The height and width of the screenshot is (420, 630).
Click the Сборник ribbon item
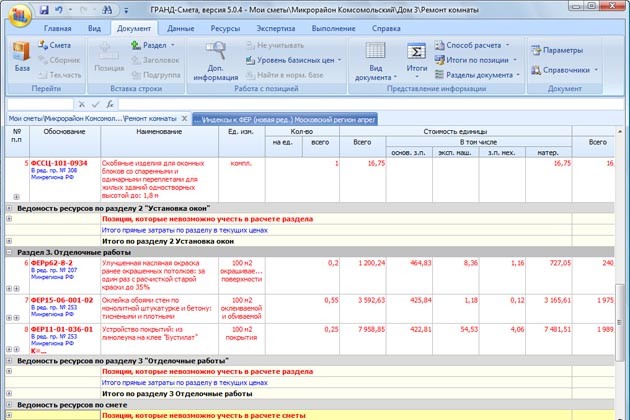[x=59, y=60]
